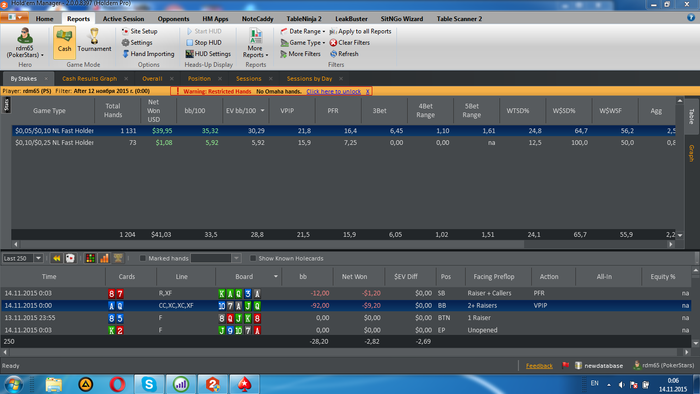Image resolution: width=700 pixels, height=394 pixels.
Task: Select the 13.11.2015 23:55 hand row
Action: [x=346, y=318]
